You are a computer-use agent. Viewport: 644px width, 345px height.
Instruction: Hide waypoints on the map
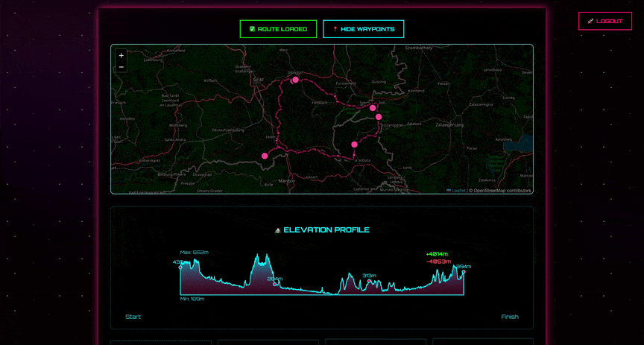tap(363, 29)
